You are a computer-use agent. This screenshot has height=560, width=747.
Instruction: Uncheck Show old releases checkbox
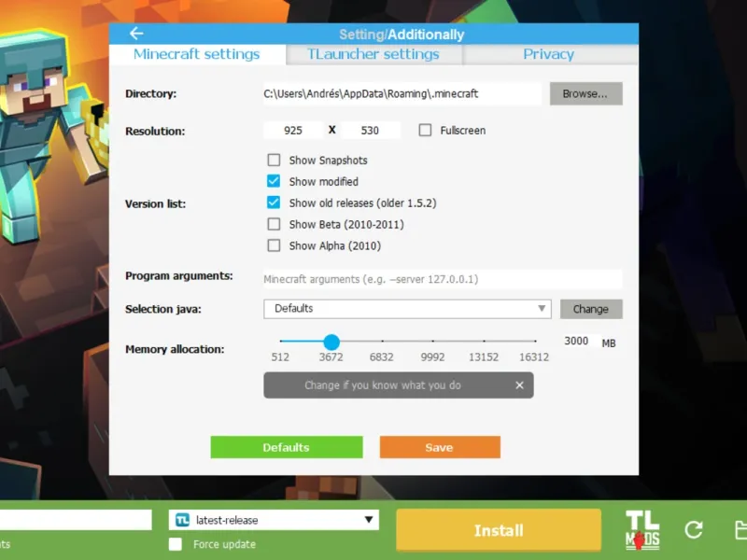274,203
